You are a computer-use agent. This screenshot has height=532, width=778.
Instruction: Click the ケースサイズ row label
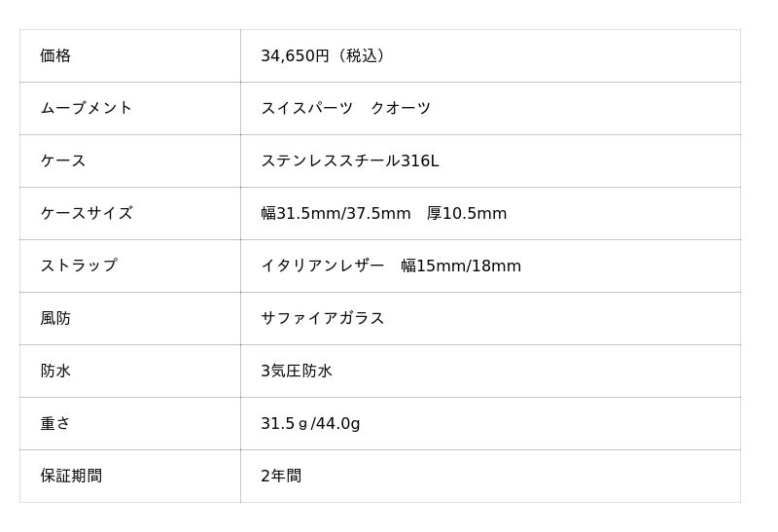coord(86,214)
